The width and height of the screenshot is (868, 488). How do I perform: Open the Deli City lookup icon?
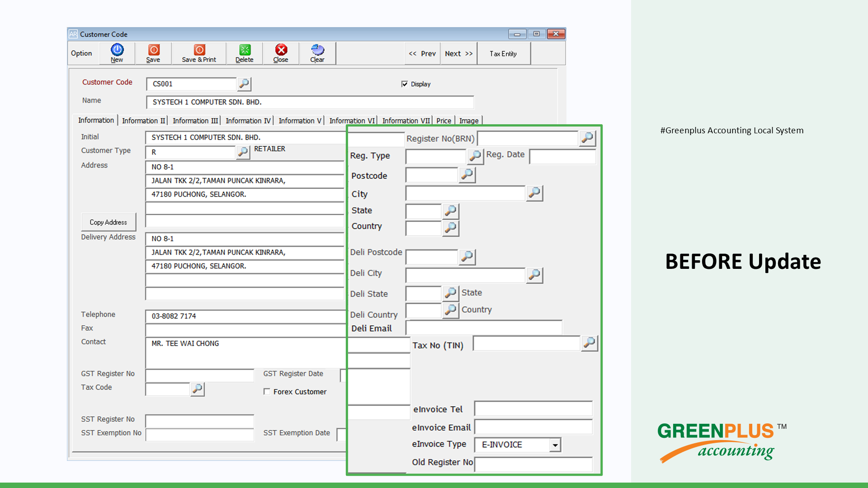click(x=534, y=275)
